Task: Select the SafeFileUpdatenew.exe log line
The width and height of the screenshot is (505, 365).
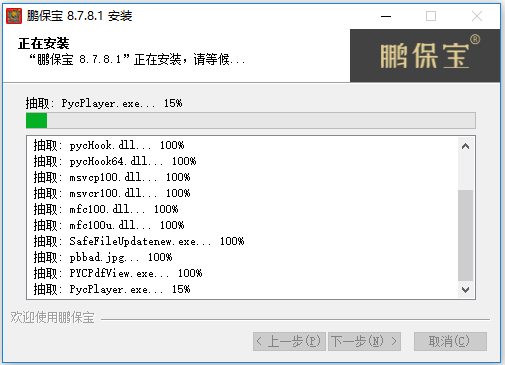Action: pos(139,241)
